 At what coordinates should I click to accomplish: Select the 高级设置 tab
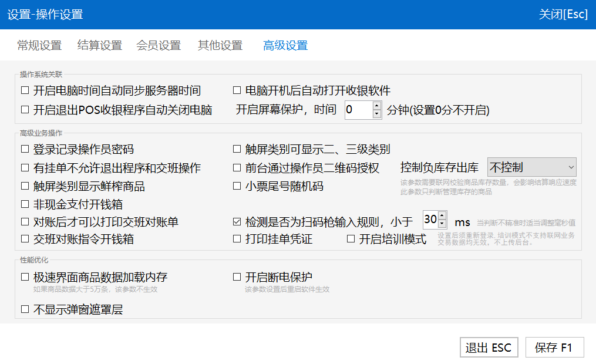click(x=285, y=46)
